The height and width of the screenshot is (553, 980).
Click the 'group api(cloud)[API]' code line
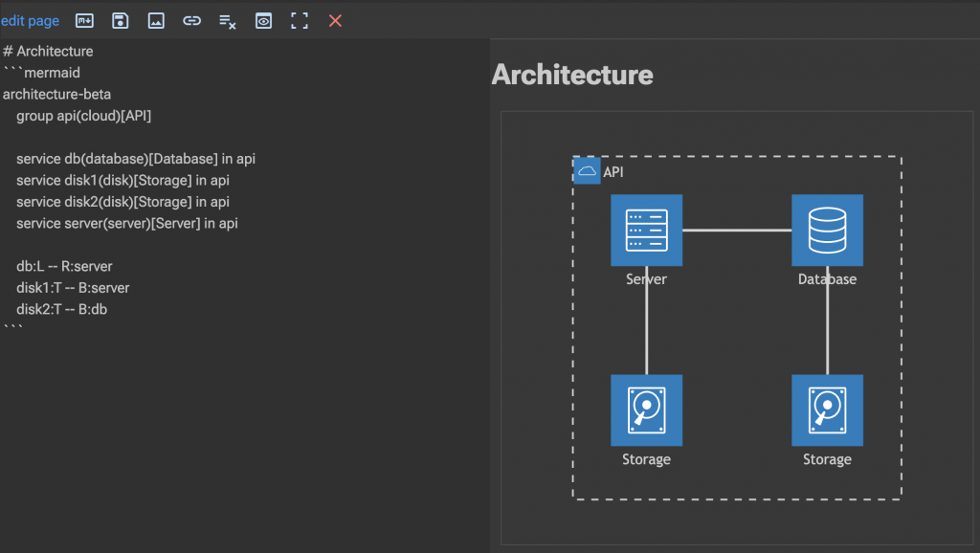pyautogui.click(x=84, y=117)
